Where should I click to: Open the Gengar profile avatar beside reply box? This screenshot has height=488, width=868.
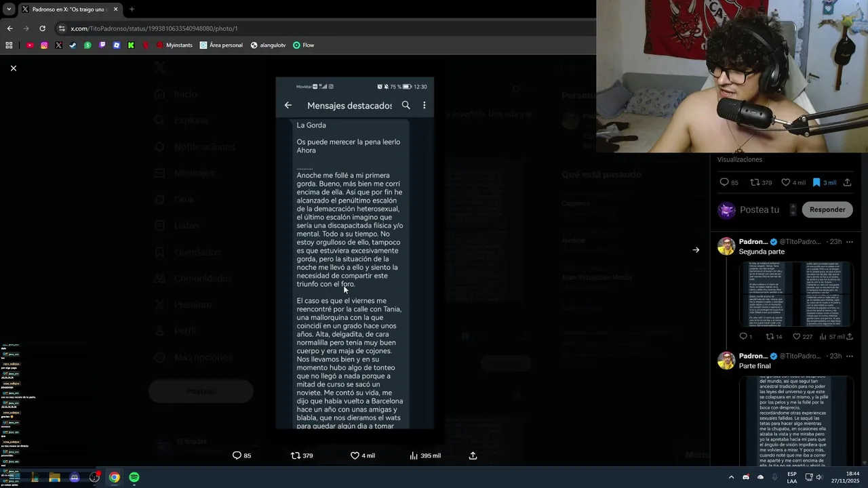(x=726, y=209)
